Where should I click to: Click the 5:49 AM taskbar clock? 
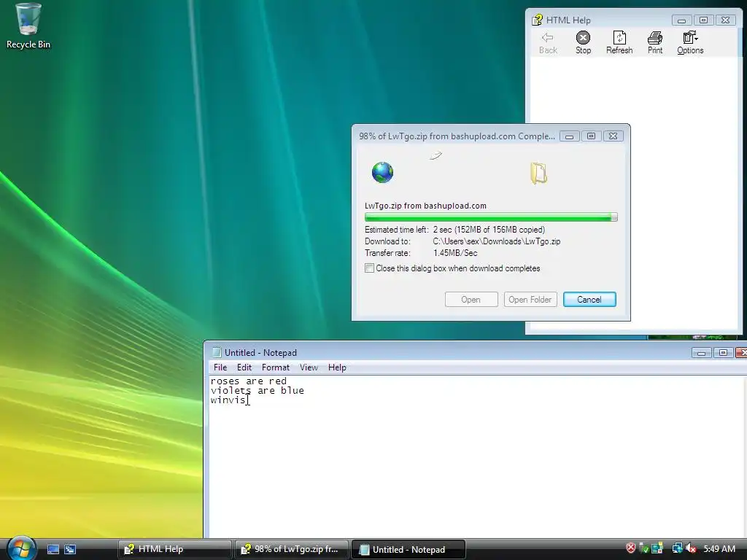tap(719, 548)
